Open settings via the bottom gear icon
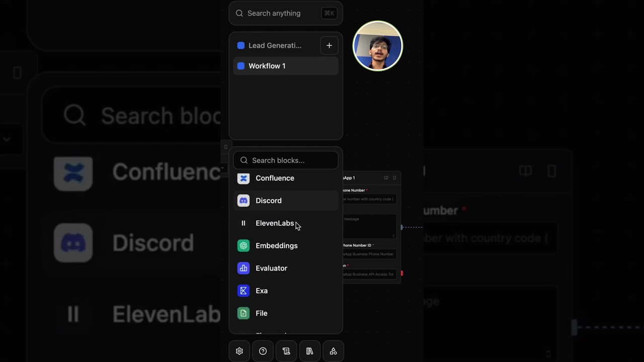Image resolution: width=644 pixels, height=362 pixels. 239,351
